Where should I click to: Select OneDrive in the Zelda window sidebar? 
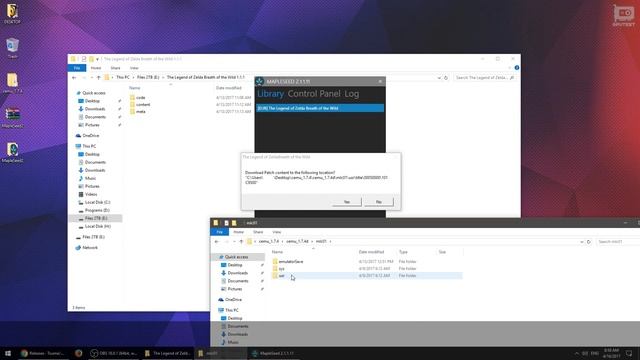(x=91, y=136)
